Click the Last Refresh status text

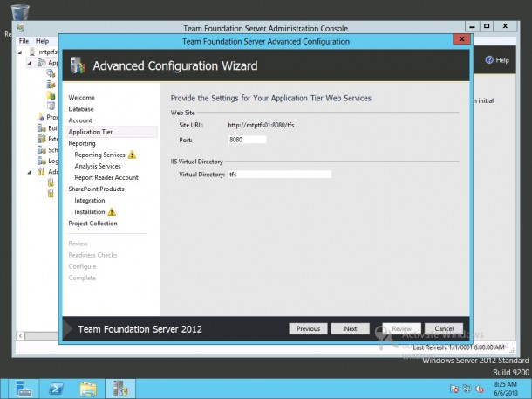(459, 347)
